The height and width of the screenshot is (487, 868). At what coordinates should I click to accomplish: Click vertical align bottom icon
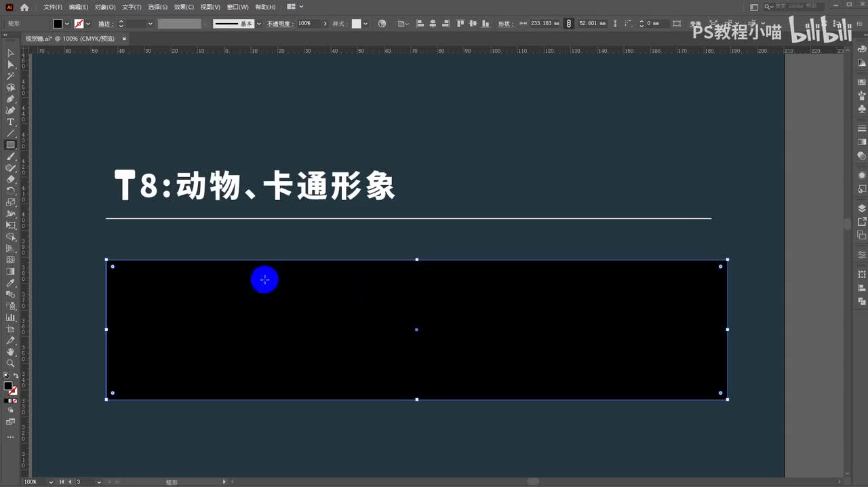(484, 23)
